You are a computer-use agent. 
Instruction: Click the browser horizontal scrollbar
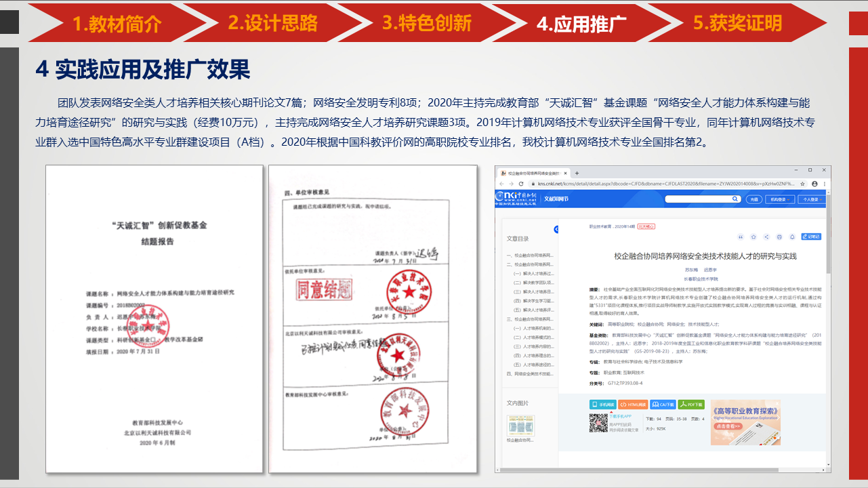(640, 470)
